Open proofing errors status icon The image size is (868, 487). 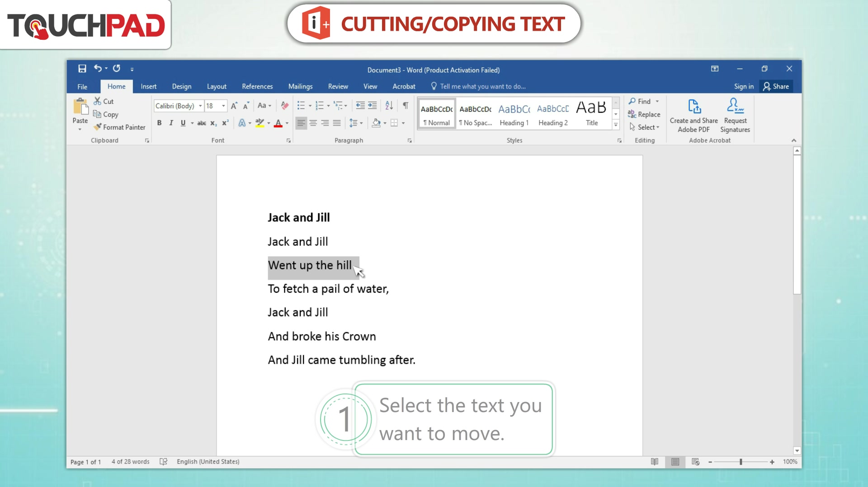pos(164,462)
